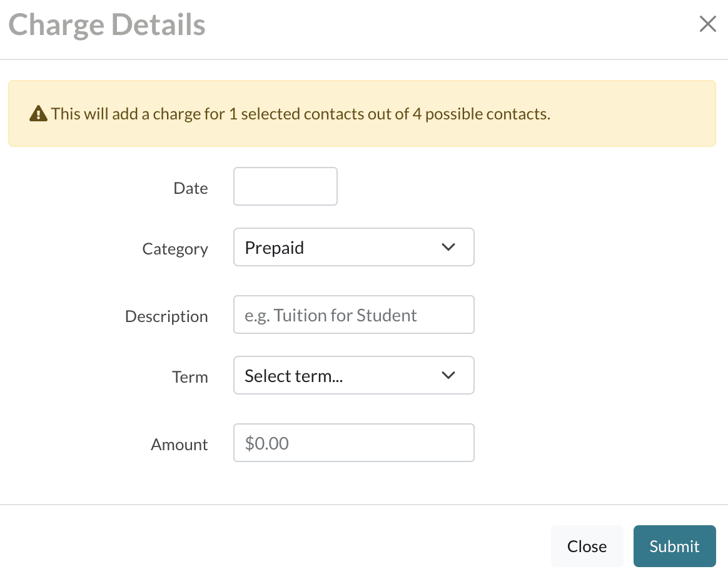Click the Prepaid value text
Image resolution: width=728 pixels, height=584 pixels.
275,248
